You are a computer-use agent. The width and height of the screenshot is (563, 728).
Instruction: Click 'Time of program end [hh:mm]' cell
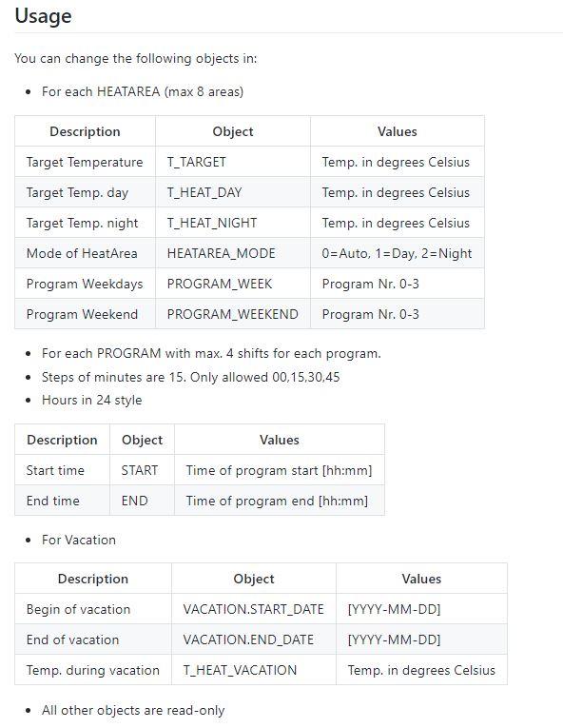pyautogui.click(x=280, y=501)
